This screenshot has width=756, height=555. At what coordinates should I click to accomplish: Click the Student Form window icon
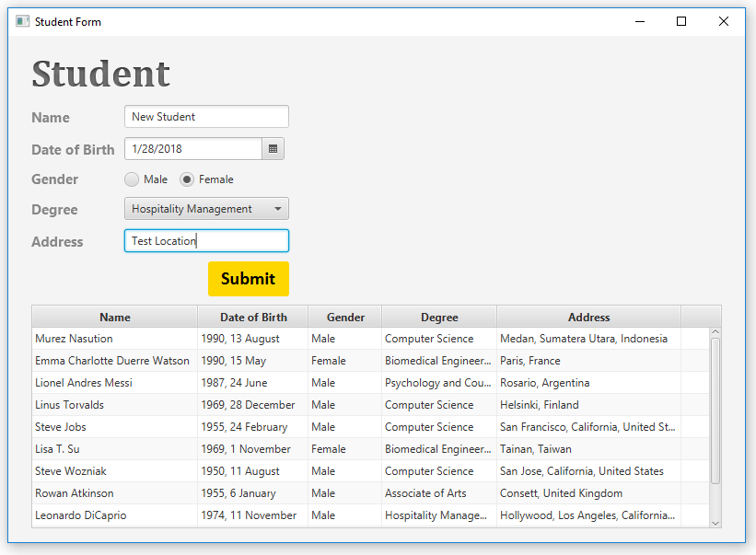click(22, 21)
